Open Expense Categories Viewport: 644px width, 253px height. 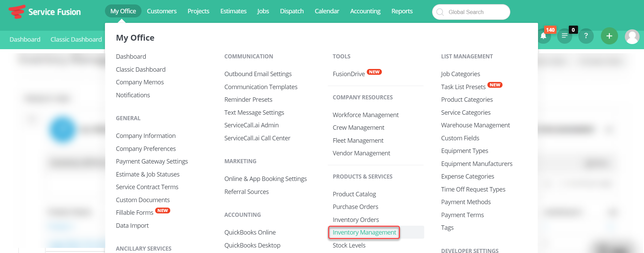tap(468, 176)
